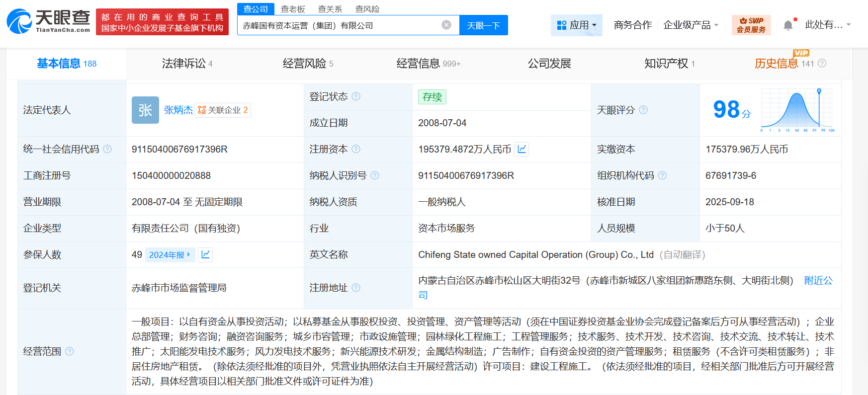Switch to the 法律诉讼 tab
This screenshot has width=868, height=395.
pos(187,64)
